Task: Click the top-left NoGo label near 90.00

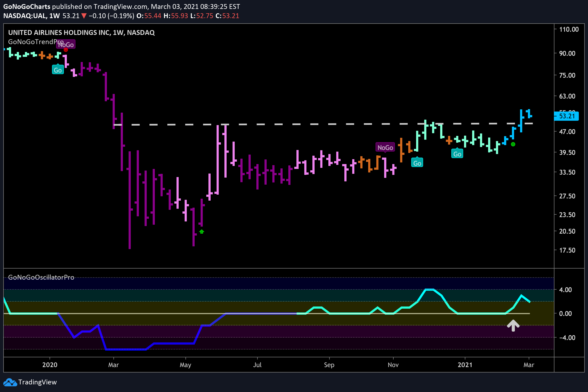Action: (x=66, y=44)
